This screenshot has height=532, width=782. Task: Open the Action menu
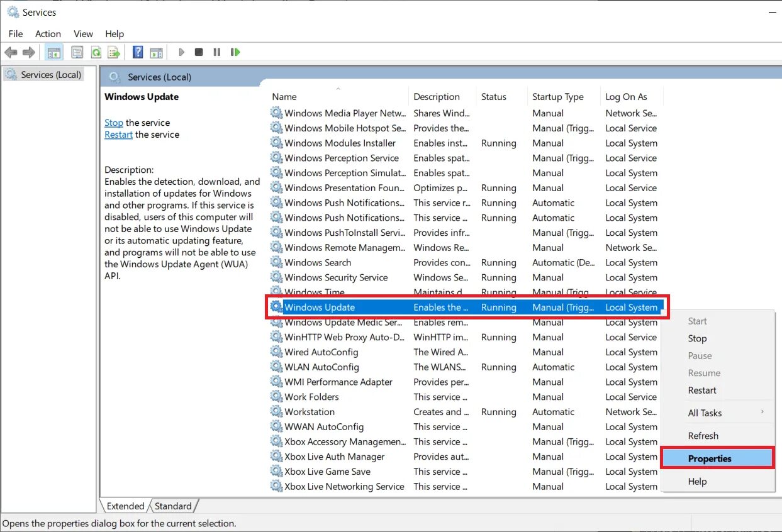click(x=48, y=34)
